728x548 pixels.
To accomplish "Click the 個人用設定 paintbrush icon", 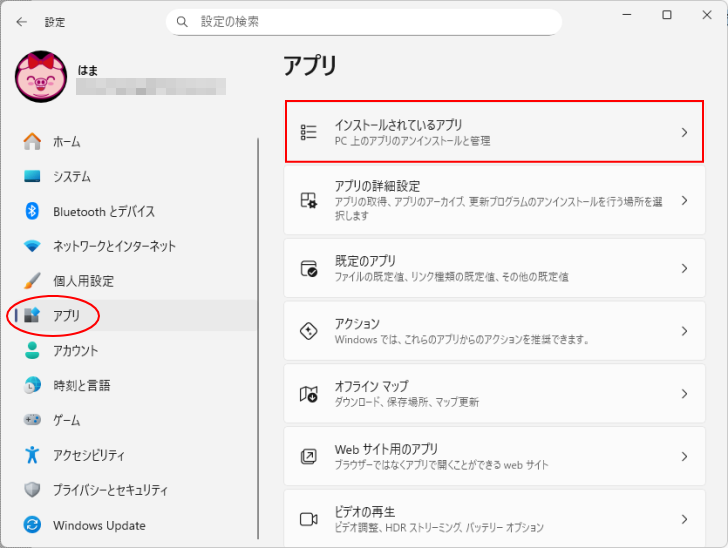I will point(32,281).
